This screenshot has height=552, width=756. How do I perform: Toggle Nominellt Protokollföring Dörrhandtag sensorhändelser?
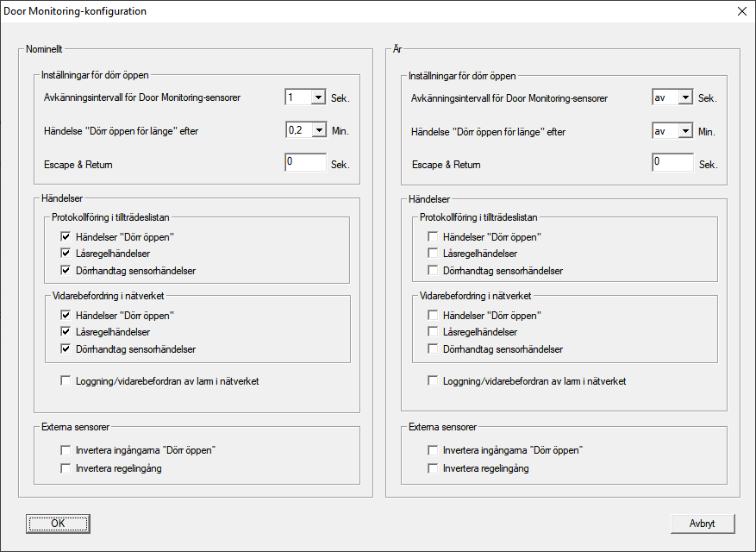coord(66,271)
